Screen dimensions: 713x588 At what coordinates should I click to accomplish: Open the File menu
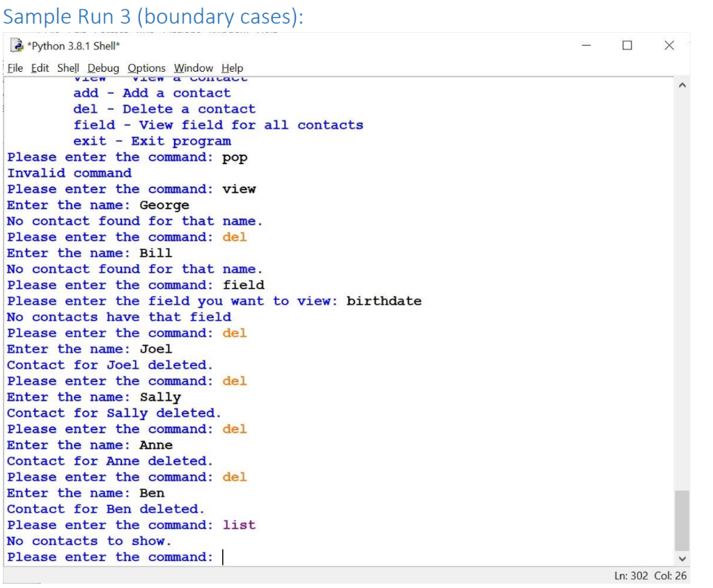coord(16,67)
